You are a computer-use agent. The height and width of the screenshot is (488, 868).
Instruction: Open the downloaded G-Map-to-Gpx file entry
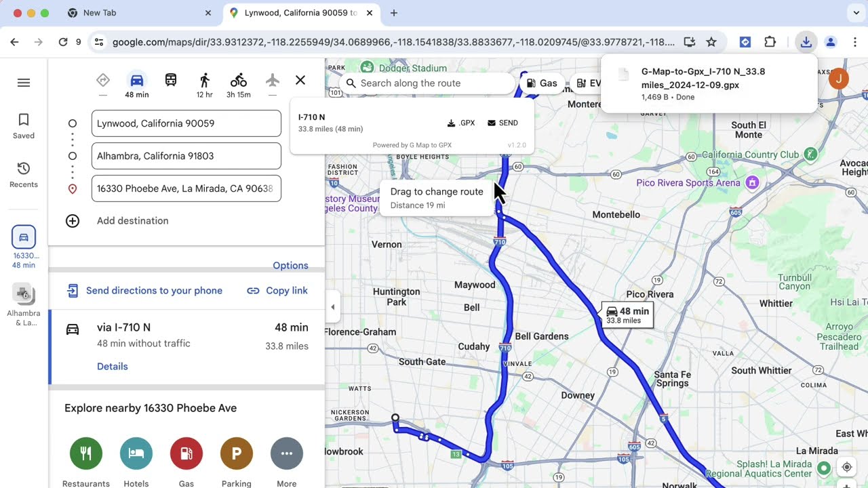pyautogui.click(x=709, y=83)
